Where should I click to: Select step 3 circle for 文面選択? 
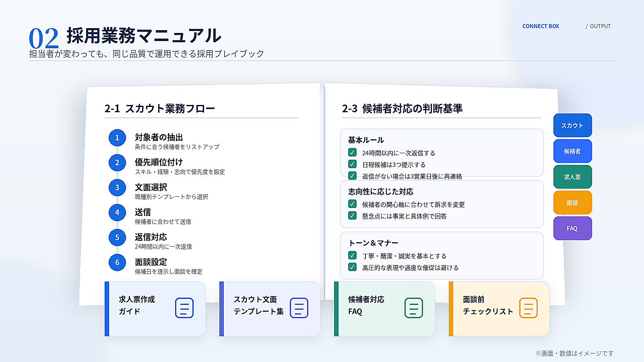pos(117,187)
